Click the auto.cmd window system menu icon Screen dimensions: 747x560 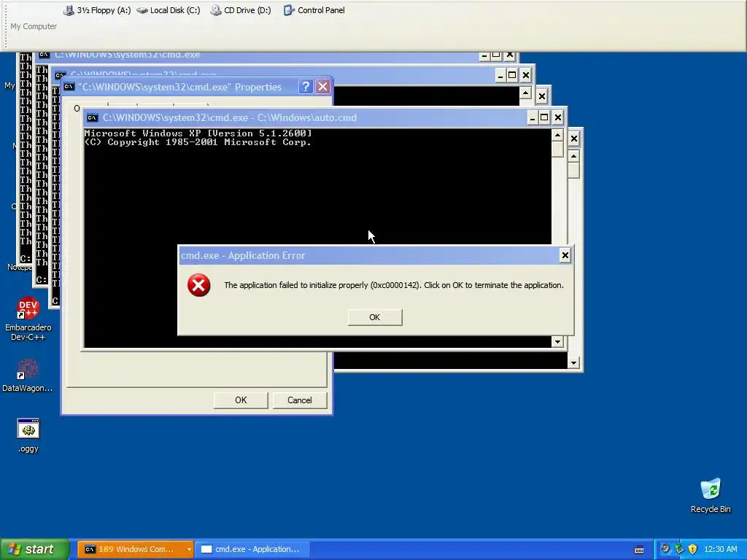point(93,117)
